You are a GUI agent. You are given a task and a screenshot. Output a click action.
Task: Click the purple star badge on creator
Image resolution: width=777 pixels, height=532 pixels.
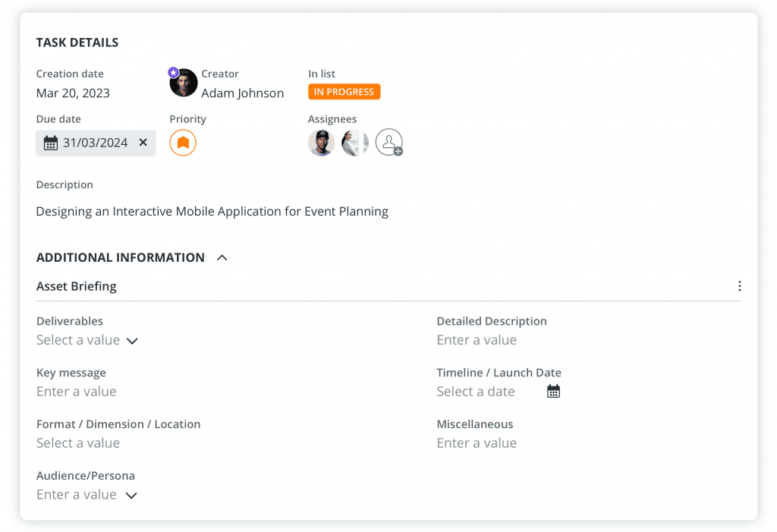pyautogui.click(x=174, y=72)
